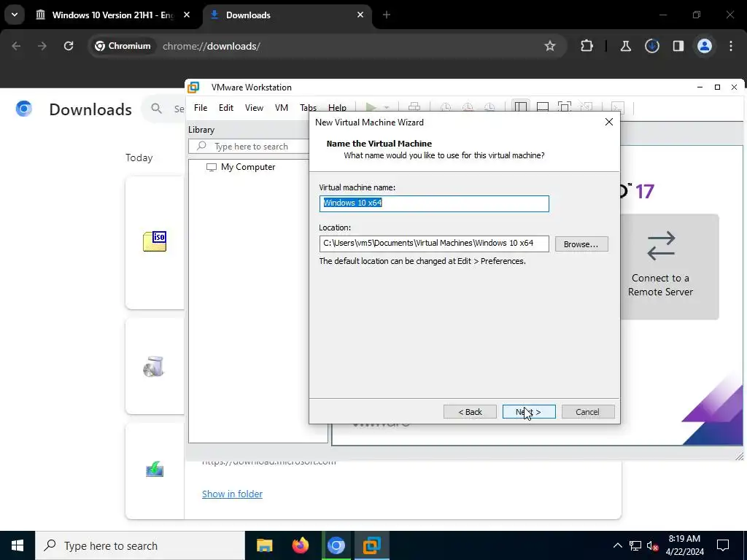Screen dimensions: 747x560
Task: Click the Library search box in VMware
Action: pos(249,146)
